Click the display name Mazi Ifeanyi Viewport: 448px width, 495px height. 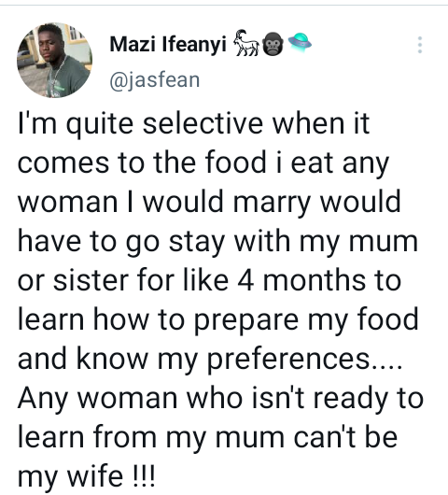(x=168, y=44)
